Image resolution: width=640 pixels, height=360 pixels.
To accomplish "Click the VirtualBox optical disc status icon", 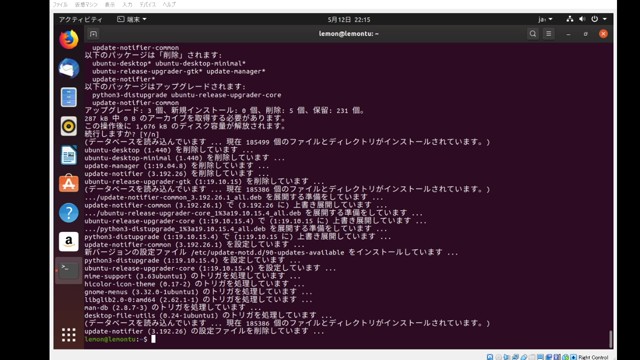I will (498, 357).
